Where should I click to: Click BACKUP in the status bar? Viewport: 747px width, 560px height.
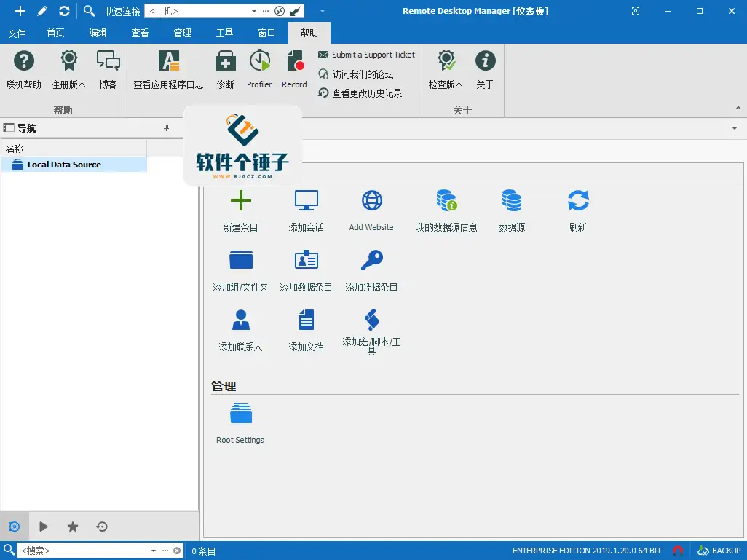719,551
